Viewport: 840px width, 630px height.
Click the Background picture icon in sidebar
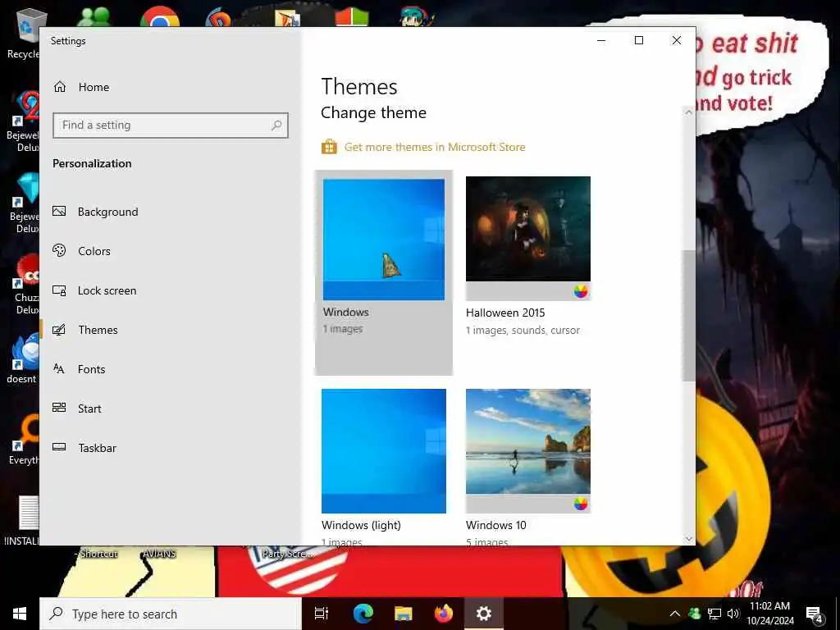coord(59,211)
